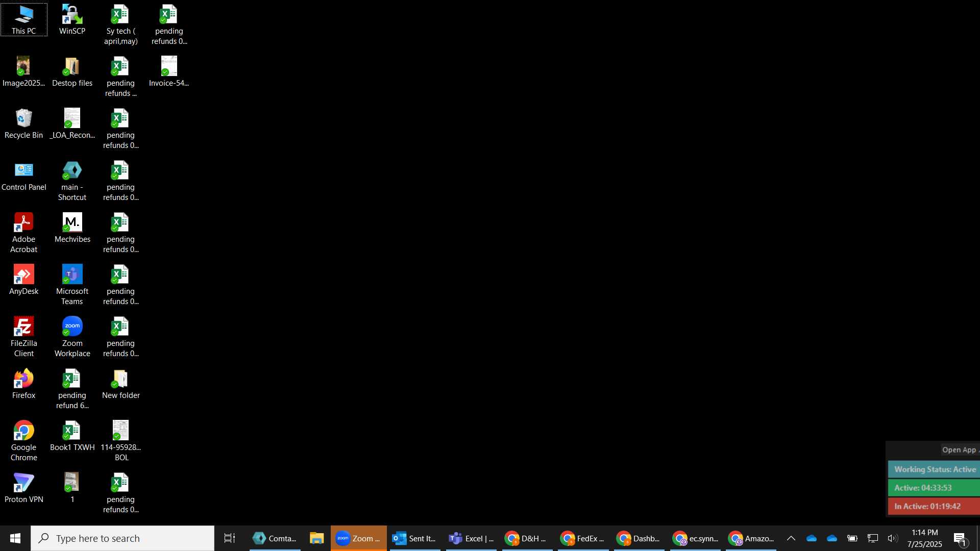Select the FileZilla Client shortcut
This screenshot has width=980, height=551.
point(24,337)
